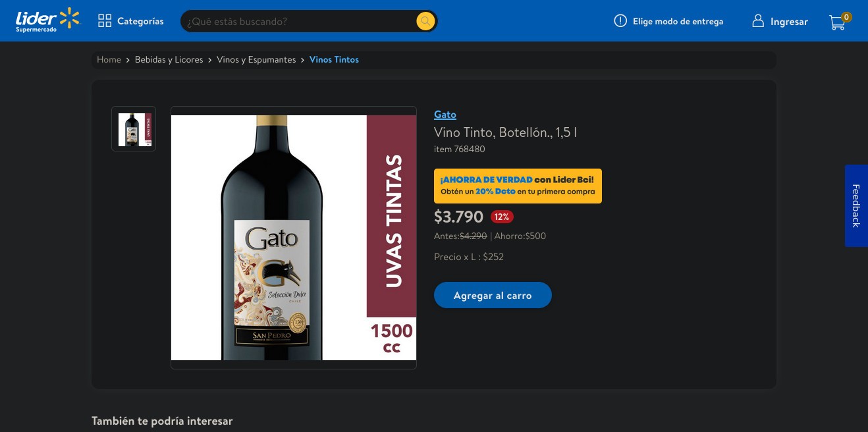Screen dimensions: 868x432
Task: Click the Gato brand link
Action: tap(445, 115)
